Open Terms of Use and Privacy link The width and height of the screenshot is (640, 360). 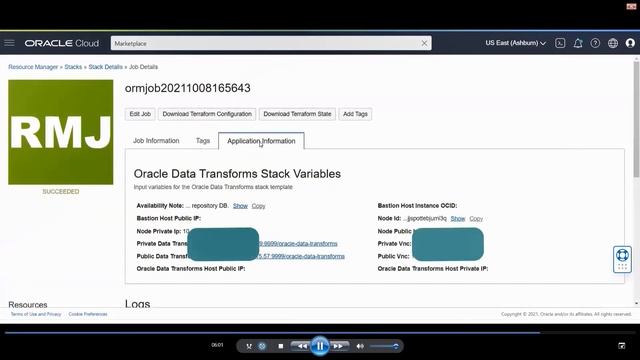(x=36, y=314)
